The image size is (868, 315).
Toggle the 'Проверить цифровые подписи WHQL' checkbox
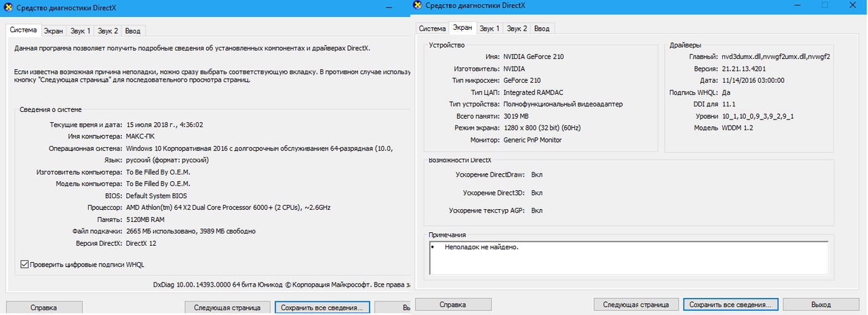pyautogui.click(x=25, y=264)
